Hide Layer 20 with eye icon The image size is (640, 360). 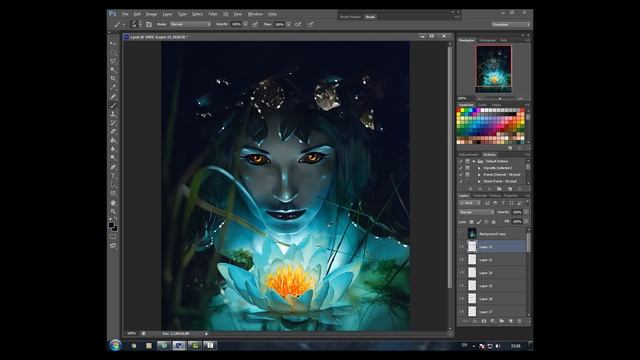(x=462, y=273)
